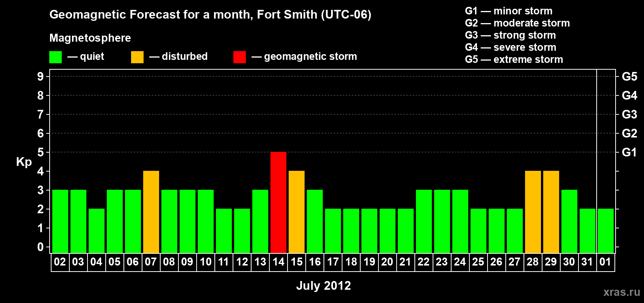The image size is (644, 303).
Task: Select the green bar for day 20
Action: point(388,231)
